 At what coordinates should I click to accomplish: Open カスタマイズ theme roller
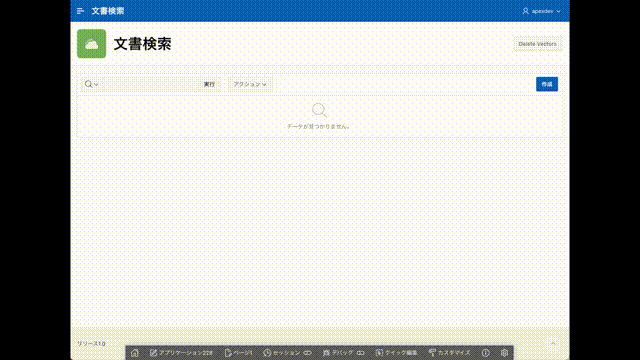(x=449, y=353)
